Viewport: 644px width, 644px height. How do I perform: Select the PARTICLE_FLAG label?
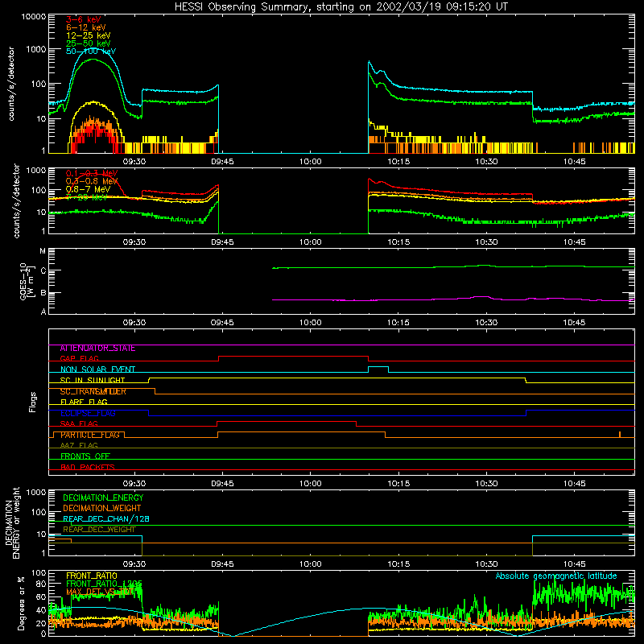click(x=90, y=435)
